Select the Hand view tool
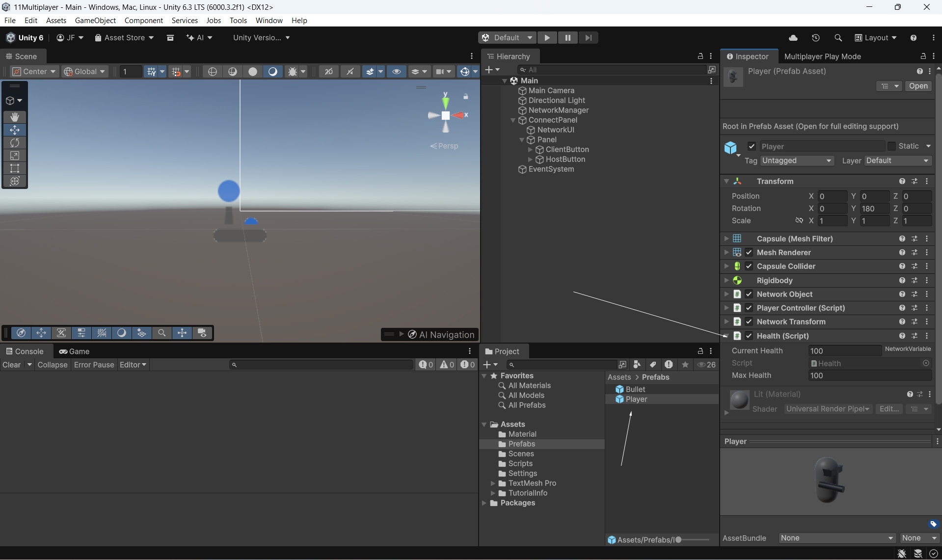The width and height of the screenshot is (942, 560). coord(15,117)
